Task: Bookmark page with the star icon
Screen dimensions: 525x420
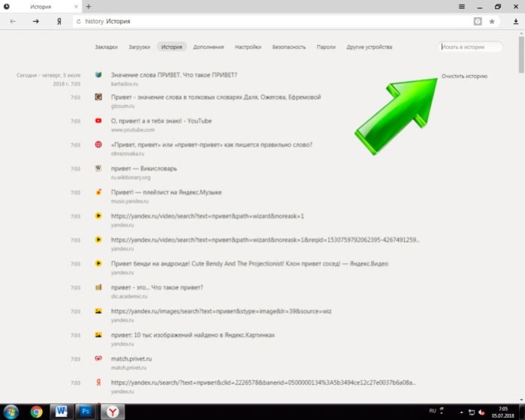Action: pyautogui.click(x=491, y=22)
